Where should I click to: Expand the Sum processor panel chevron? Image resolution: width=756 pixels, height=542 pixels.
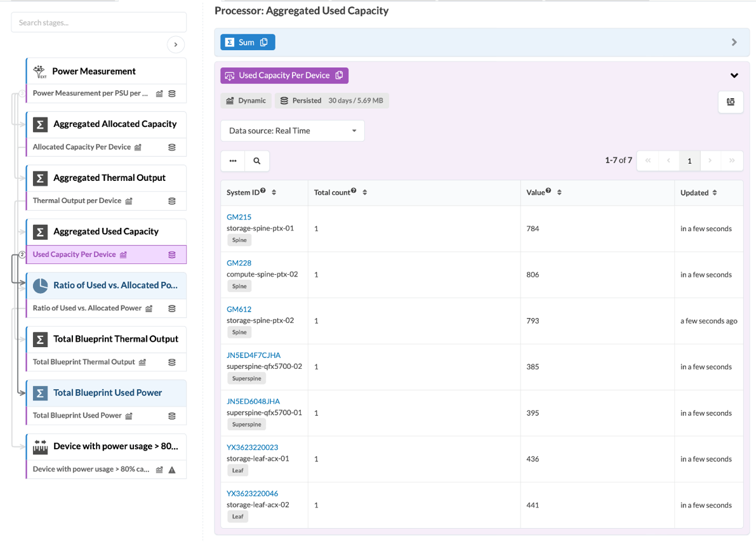point(734,43)
